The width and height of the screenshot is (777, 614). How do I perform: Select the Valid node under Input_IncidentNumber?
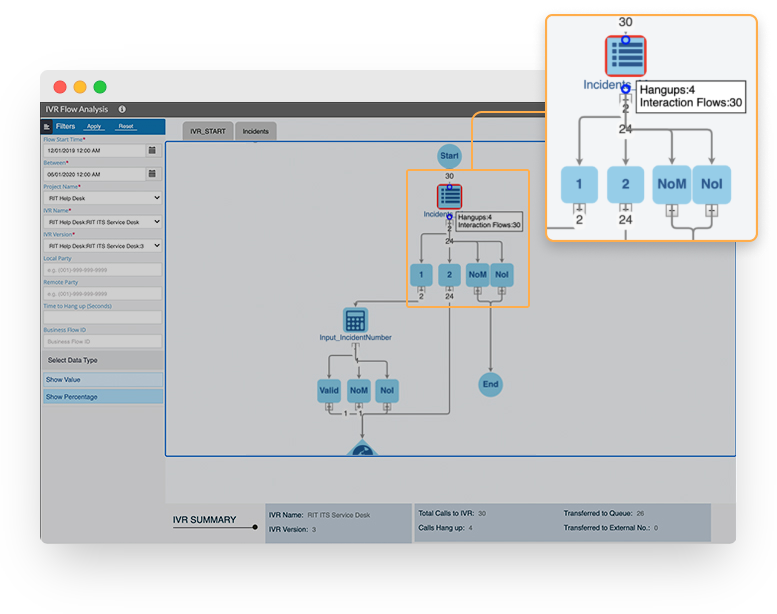pyautogui.click(x=329, y=391)
